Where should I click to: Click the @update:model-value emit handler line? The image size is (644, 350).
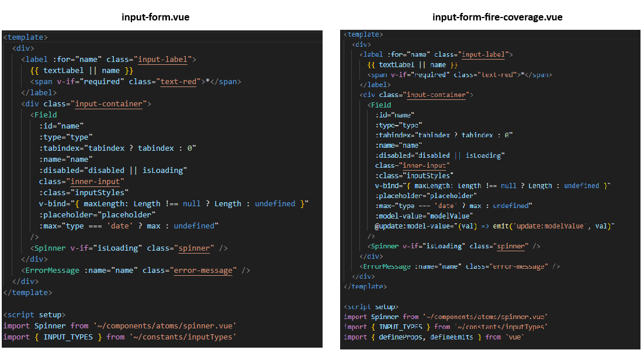[x=495, y=226]
